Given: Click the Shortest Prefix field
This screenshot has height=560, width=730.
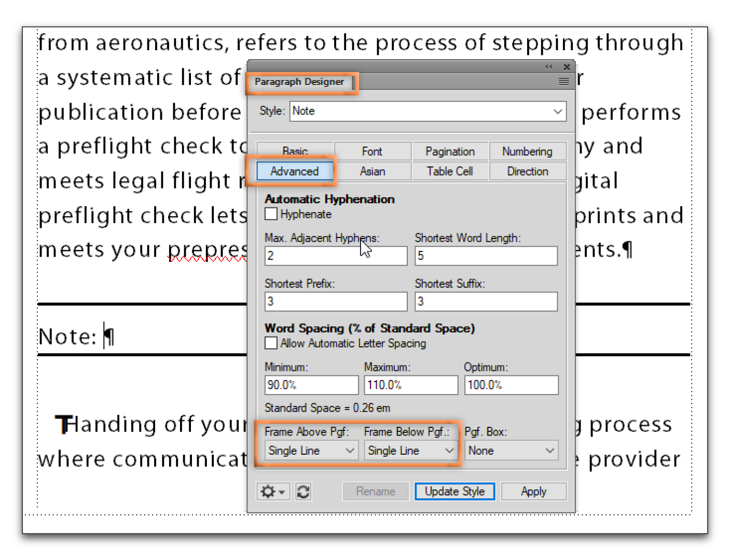Looking at the screenshot, I should pos(336,301).
